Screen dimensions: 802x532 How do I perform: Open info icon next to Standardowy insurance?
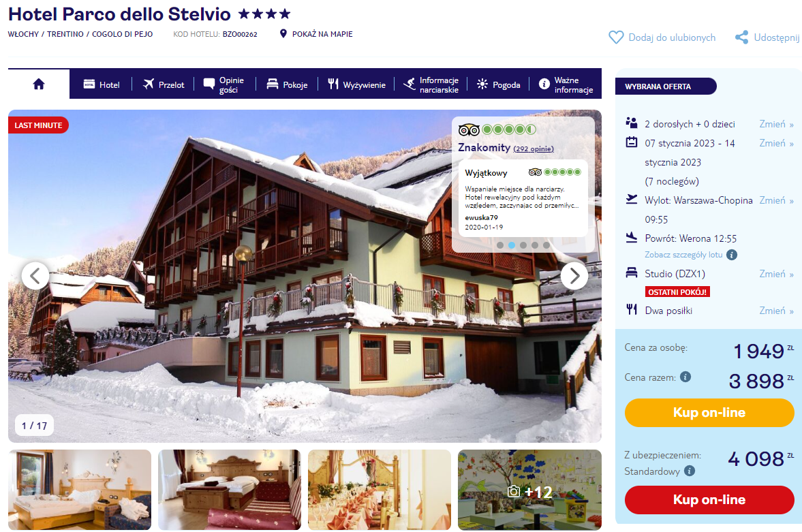point(690,471)
